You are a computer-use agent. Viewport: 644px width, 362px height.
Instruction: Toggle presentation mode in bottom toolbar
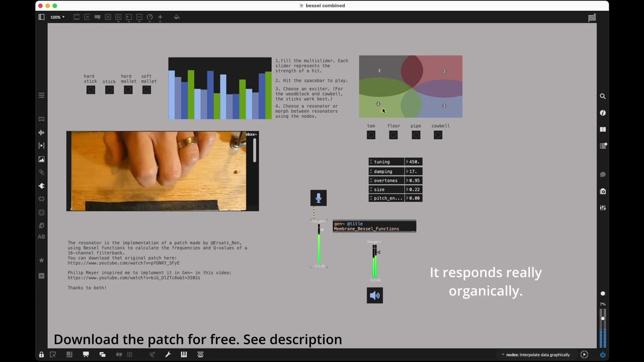pos(86,354)
